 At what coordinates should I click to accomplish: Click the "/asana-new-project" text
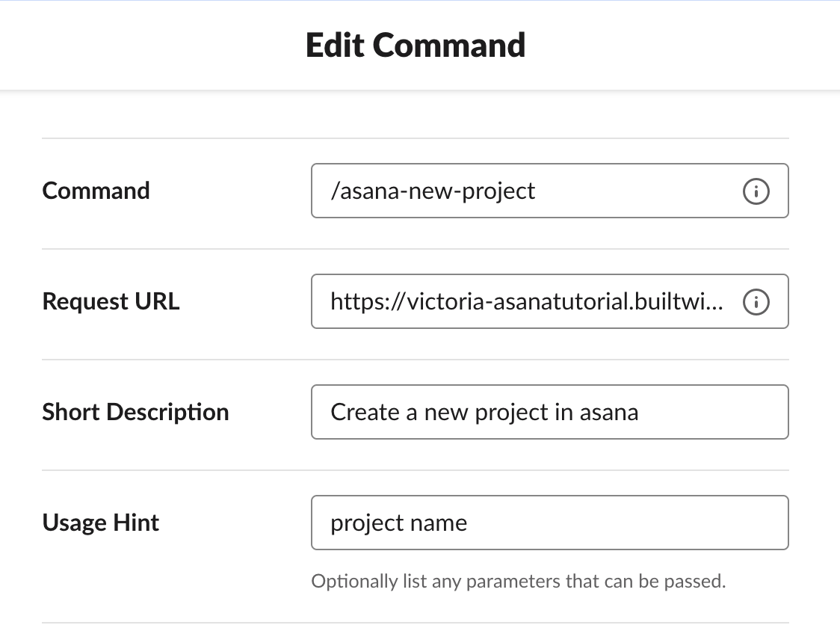point(433,191)
